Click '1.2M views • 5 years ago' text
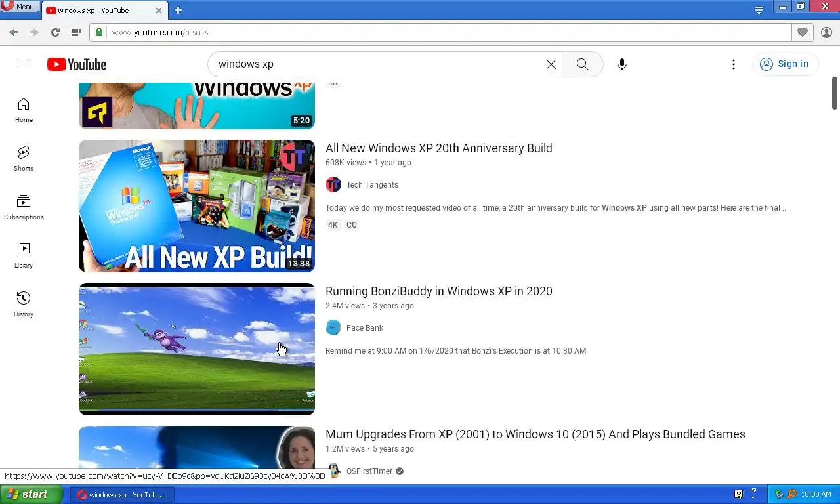This screenshot has height=504, width=840. coord(369,449)
